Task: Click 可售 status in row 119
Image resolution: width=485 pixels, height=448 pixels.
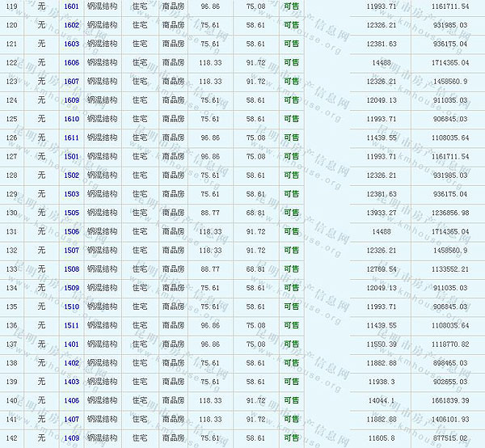Action: coord(291,6)
